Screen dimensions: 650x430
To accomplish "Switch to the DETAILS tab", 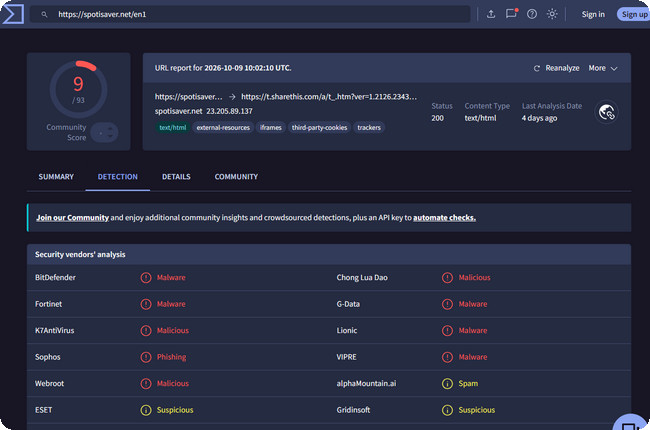I will click(x=176, y=177).
